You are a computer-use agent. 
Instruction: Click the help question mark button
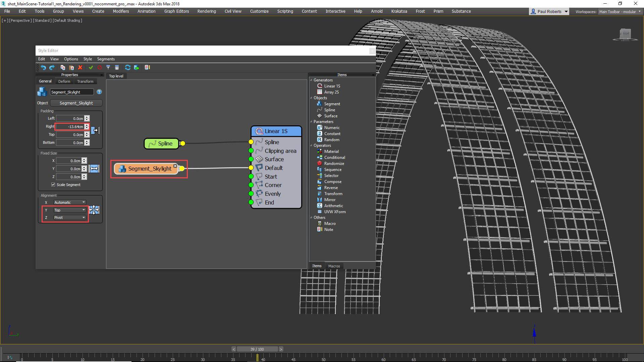(99, 92)
